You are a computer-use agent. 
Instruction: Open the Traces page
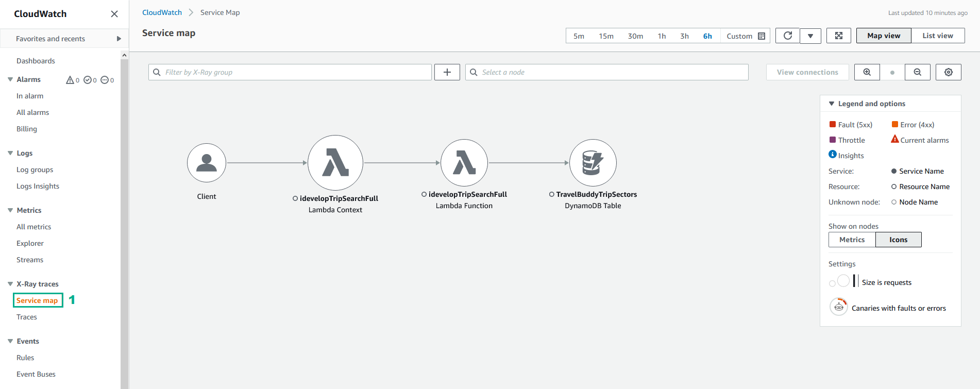tap(27, 317)
